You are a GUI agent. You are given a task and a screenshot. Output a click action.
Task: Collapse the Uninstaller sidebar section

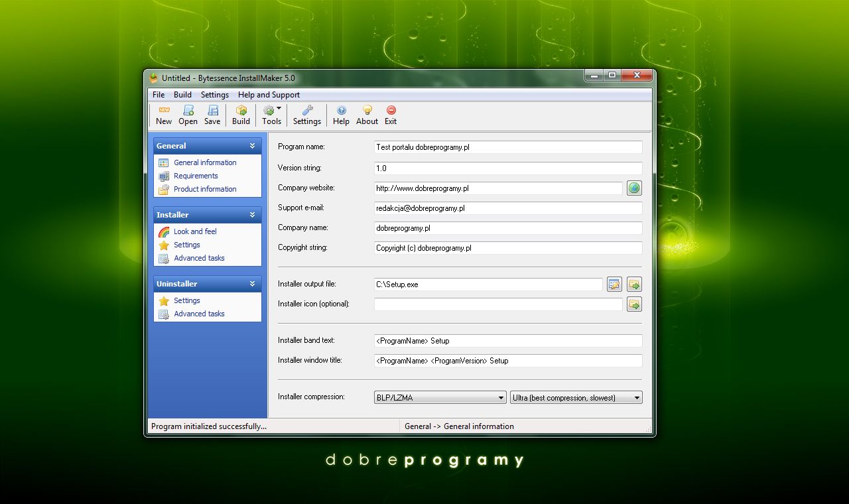click(x=252, y=284)
